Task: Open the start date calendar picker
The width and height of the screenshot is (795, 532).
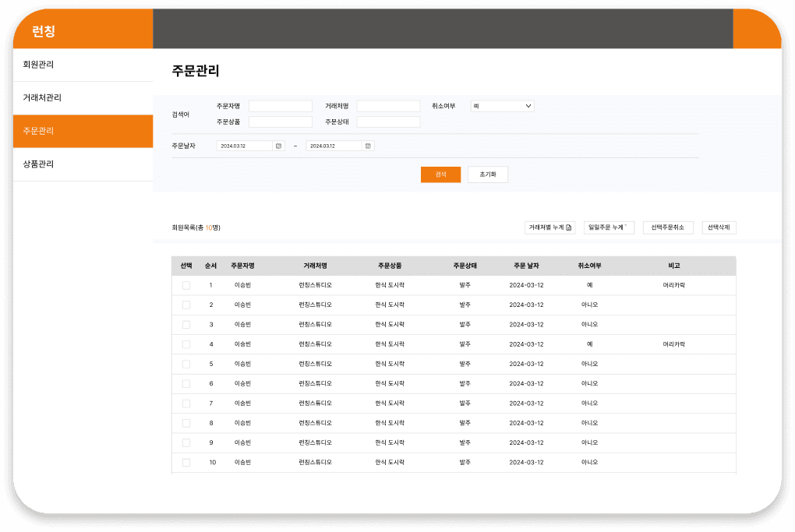Action: [x=277, y=146]
